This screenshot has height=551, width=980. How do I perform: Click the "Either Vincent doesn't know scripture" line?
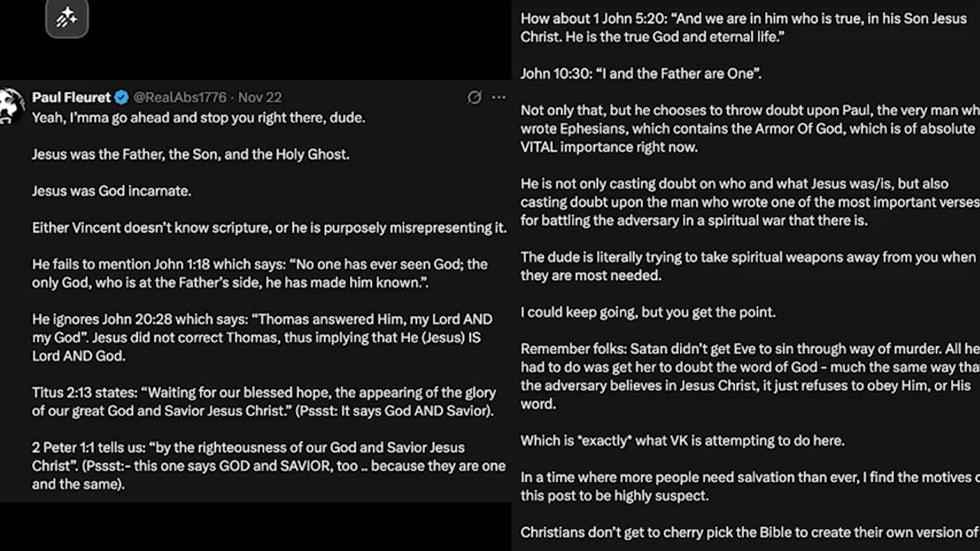[269, 227]
